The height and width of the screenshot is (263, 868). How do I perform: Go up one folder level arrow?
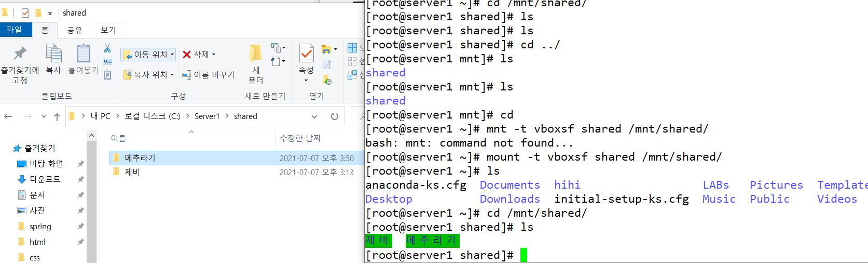pos(57,116)
